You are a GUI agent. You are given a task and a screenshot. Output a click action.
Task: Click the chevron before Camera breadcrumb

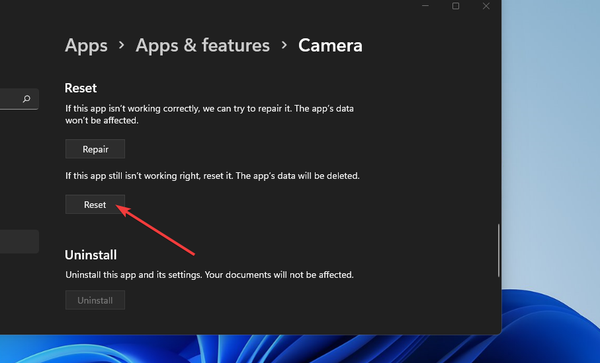tap(284, 45)
